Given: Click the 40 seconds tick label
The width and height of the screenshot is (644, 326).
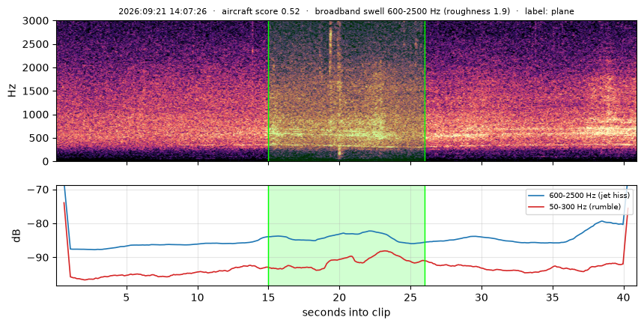Looking at the screenshot, I should (x=624, y=296).
